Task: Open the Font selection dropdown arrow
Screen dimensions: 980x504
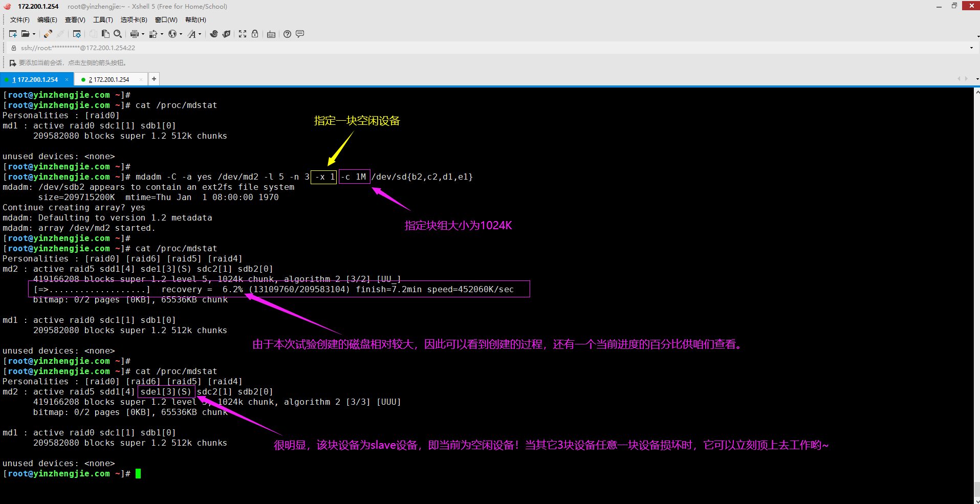Action: pyautogui.click(x=200, y=34)
